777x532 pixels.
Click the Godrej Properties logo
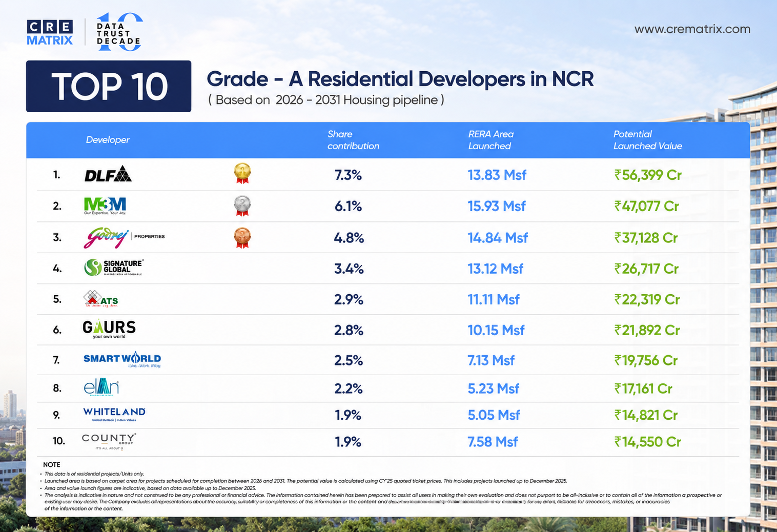pos(125,237)
